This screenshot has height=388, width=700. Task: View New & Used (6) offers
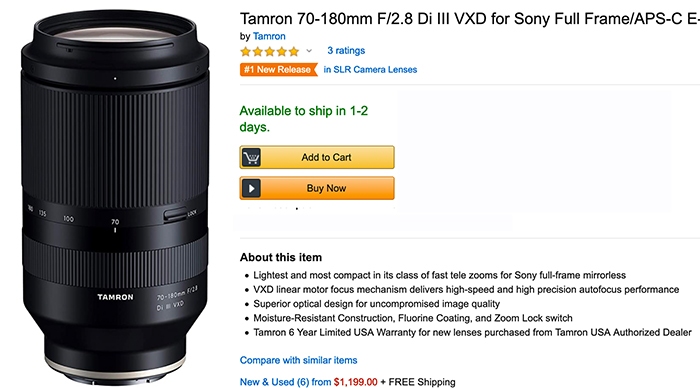[x=286, y=382]
